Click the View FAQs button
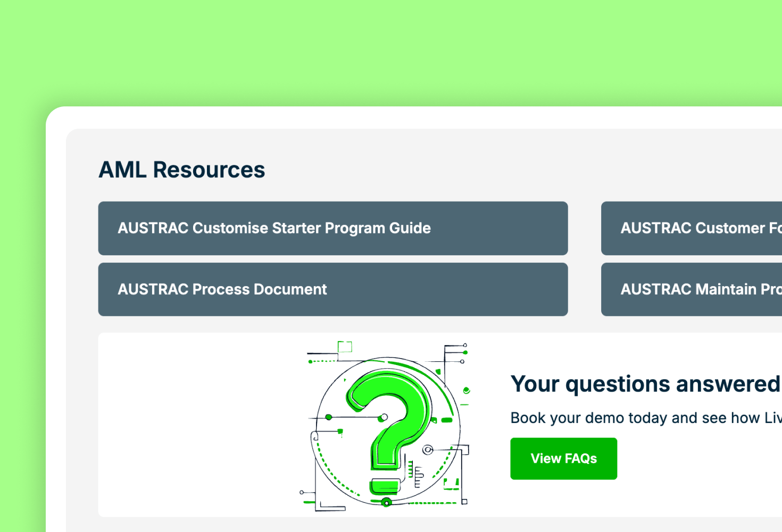This screenshot has width=782, height=532. (x=564, y=459)
